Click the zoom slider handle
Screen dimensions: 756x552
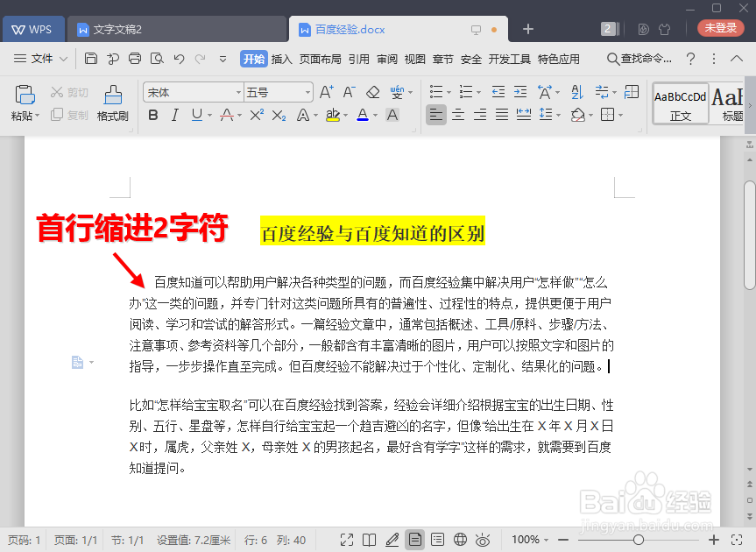click(x=639, y=540)
